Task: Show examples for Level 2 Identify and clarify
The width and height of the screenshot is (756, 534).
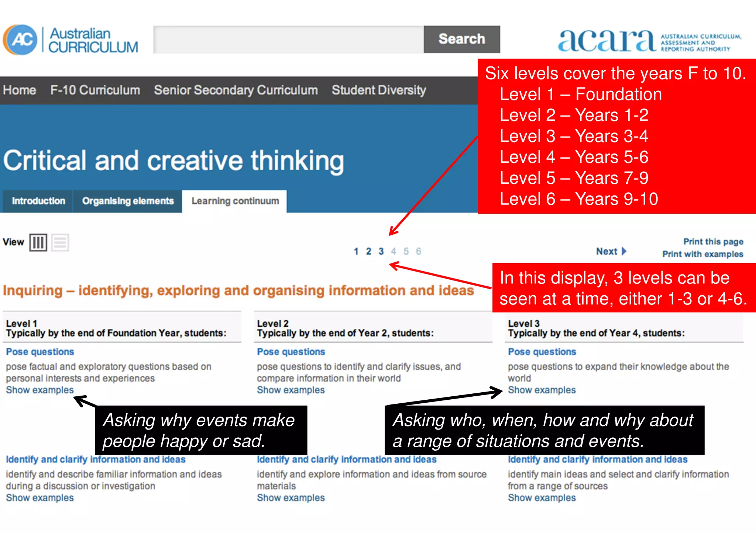Action: coord(291,498)
